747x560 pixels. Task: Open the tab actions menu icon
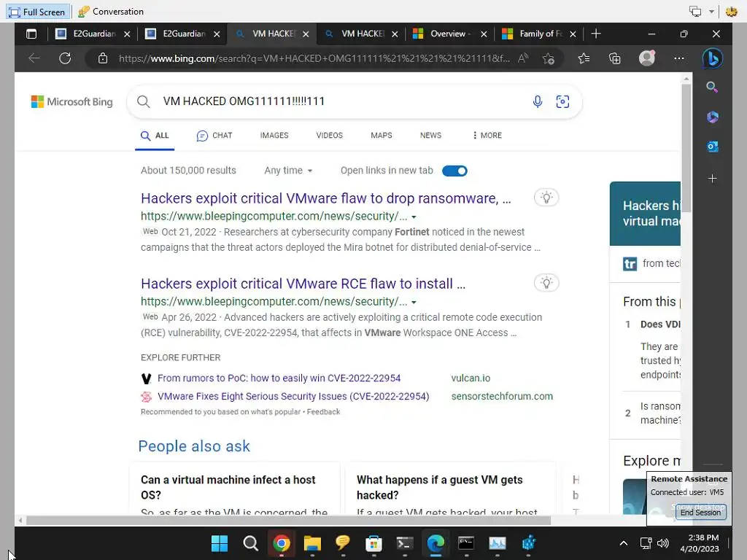31,34
